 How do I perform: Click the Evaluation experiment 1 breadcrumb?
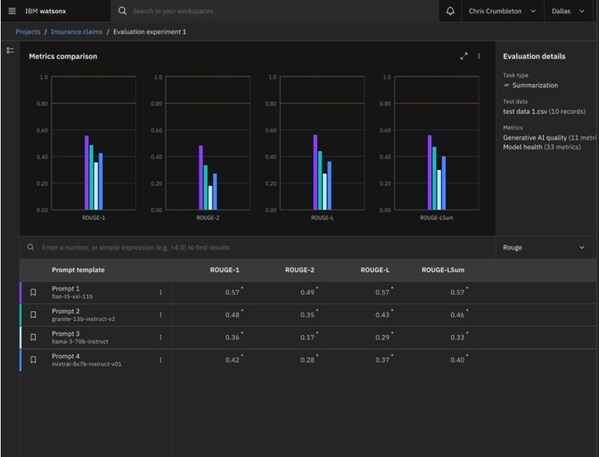(x=150, y=32)
